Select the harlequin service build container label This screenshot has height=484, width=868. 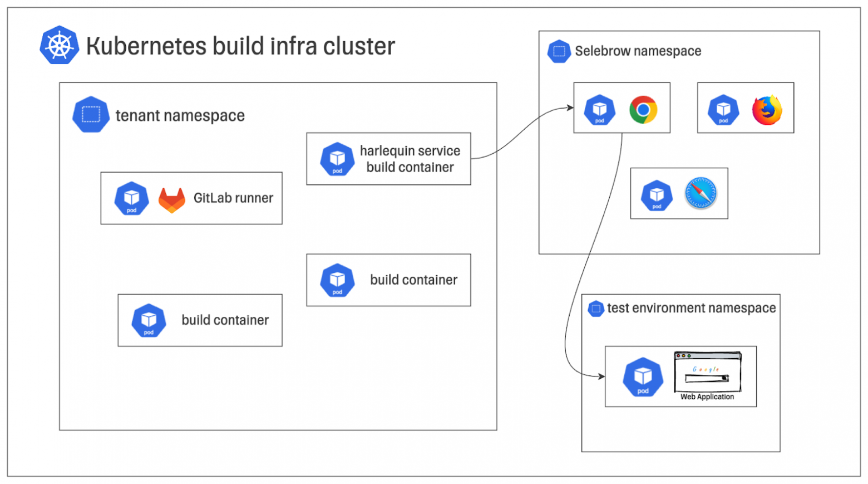pos(410,159)
